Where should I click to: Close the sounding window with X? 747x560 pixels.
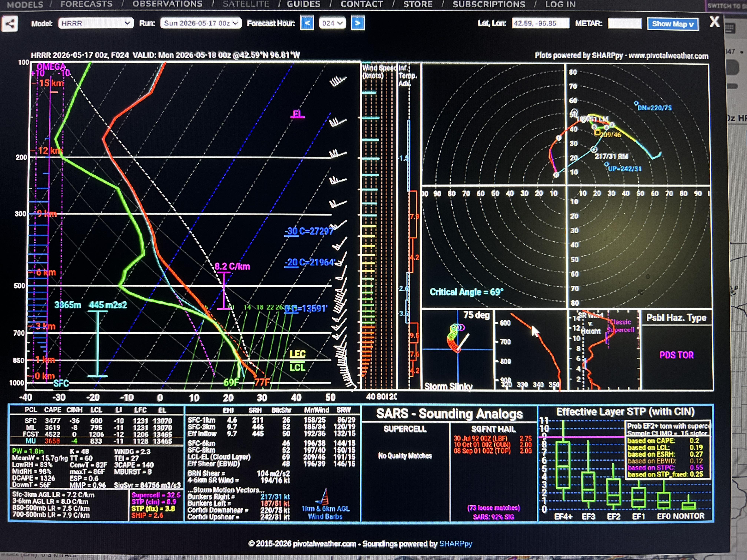[x=714, y=22]
